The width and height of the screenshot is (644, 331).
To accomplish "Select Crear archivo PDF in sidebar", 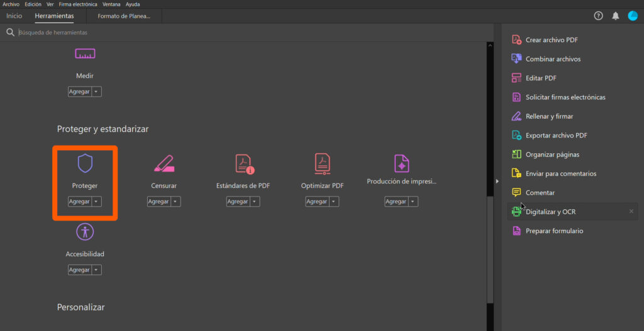I will 551,40.
